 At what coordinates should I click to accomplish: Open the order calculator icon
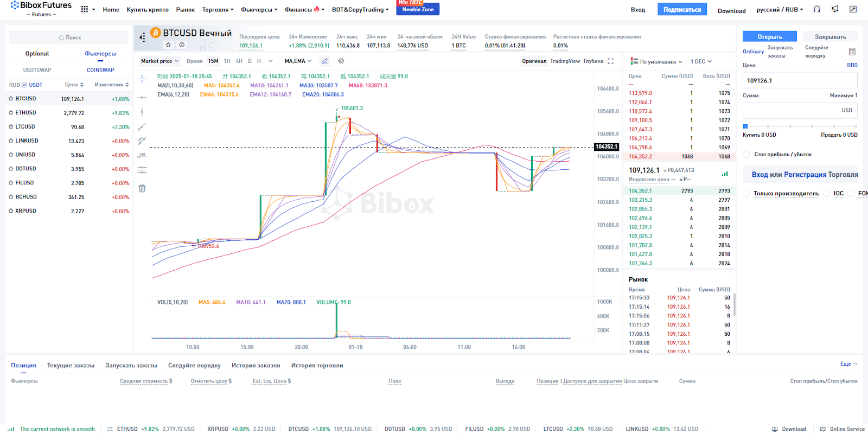852,52
